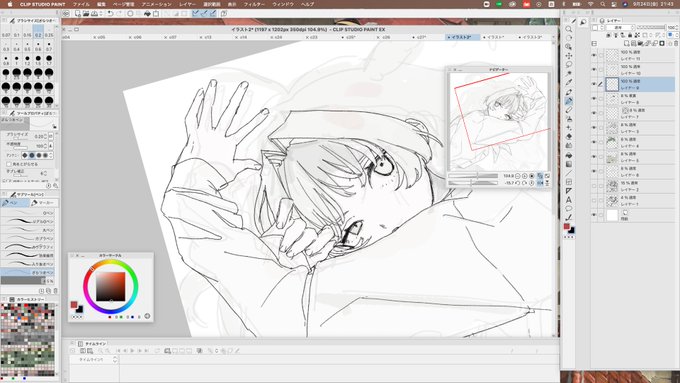Open the フィルター menu
Image resolution: width=680 pixels, height=383 pixels.
(254, 4)
